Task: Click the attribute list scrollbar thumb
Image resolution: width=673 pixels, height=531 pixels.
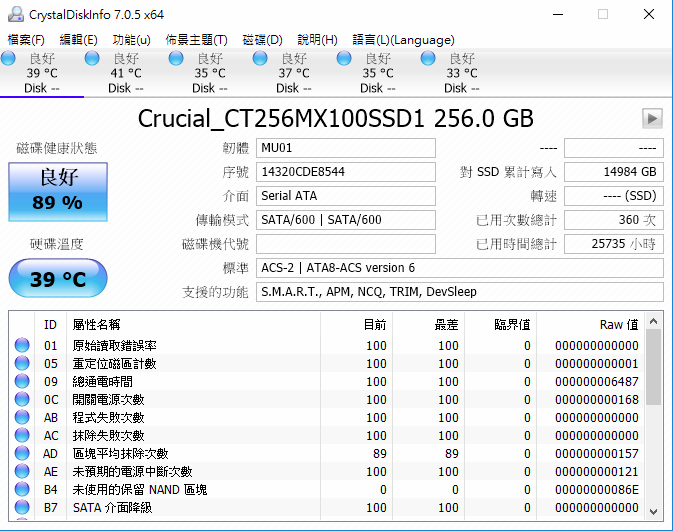Action: click(x=653, y=367)
